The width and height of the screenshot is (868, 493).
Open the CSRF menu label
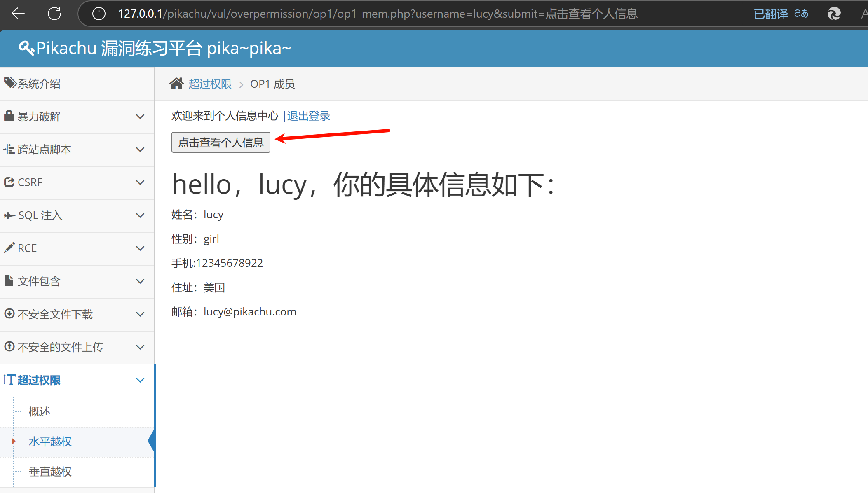(30, 182)
